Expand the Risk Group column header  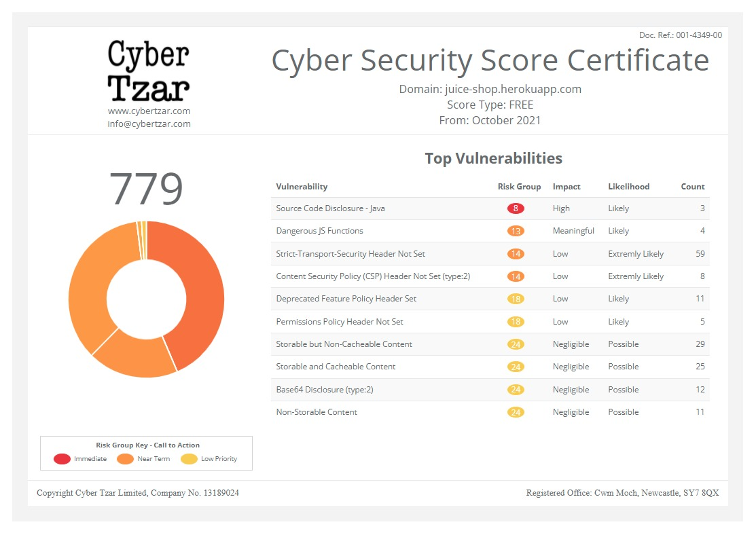click(519, 186)
